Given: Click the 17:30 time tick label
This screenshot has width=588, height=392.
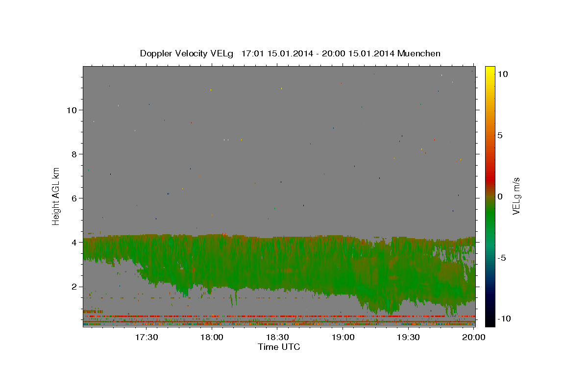Looking at the screenshot, I should click(x=146, y=337).
